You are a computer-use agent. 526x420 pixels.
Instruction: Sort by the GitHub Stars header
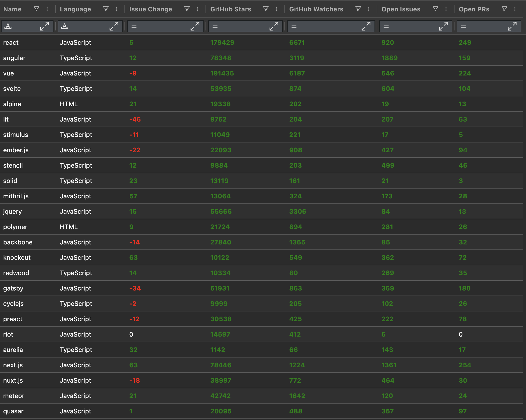pyautogui.click(x=231, y=9)
